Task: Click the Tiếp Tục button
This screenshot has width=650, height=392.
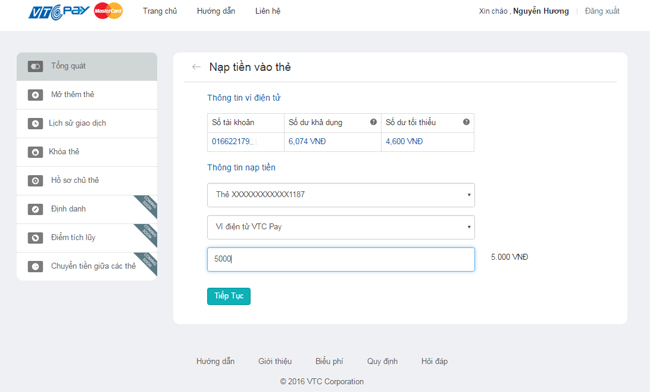Action: click(x=229, y=296)
